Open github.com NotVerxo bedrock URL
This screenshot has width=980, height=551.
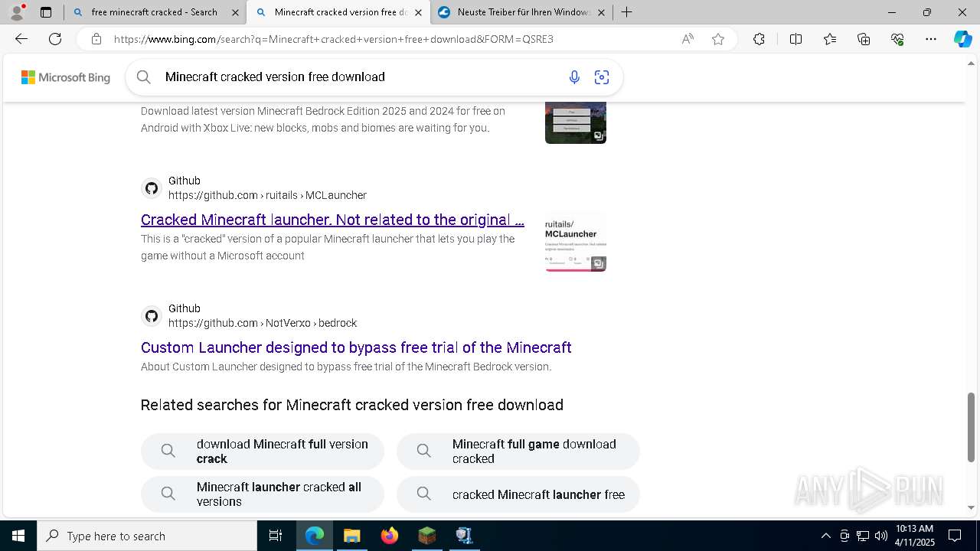click(263, 323)
